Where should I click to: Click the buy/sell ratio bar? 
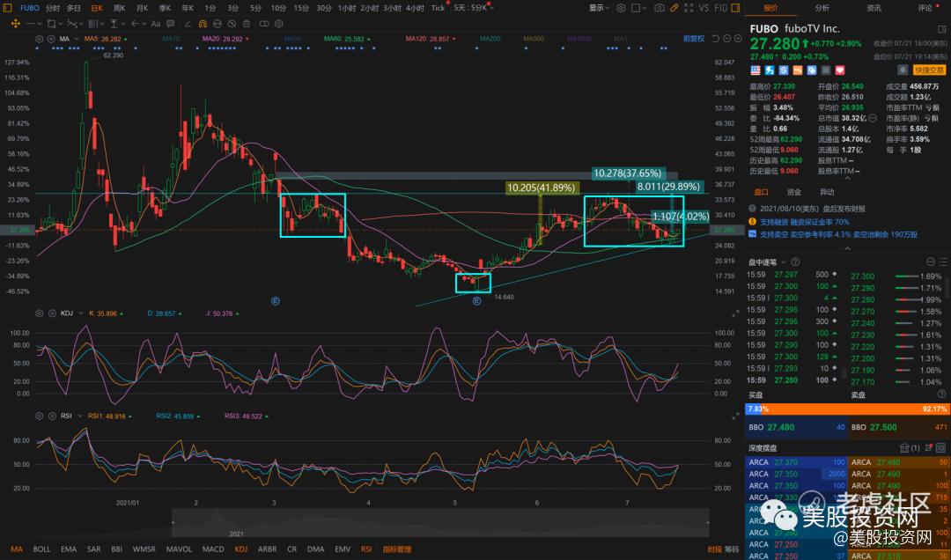[x=845, y=409]
